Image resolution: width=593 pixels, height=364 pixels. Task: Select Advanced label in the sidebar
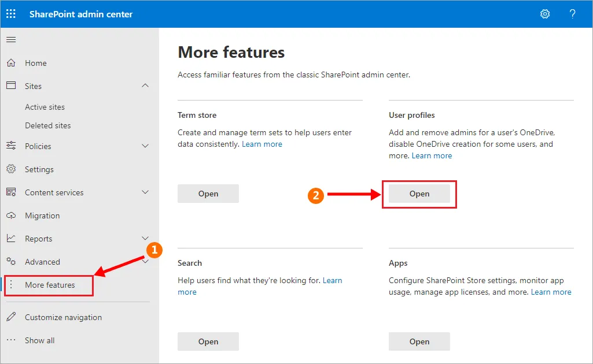(42, 262)
